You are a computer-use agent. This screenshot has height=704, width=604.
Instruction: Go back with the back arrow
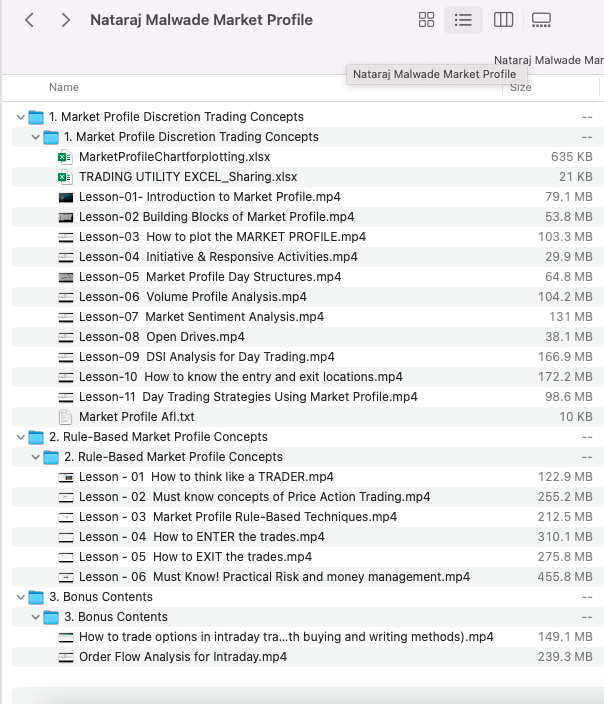[30, 20]
